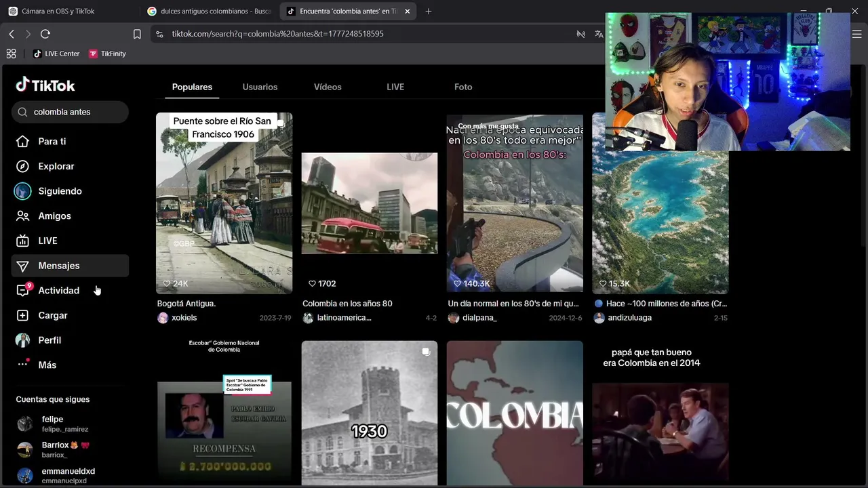This screenshot has height=488, width=868.
Task: Click the translate page icon in address bar
Action: coord(599,34)
